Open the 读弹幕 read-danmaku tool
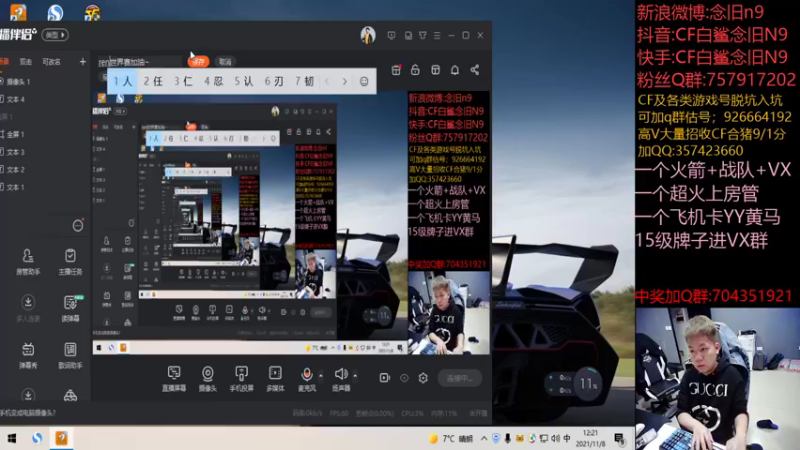Viewport: 800px width, 450px height. (x=70, y=308)
